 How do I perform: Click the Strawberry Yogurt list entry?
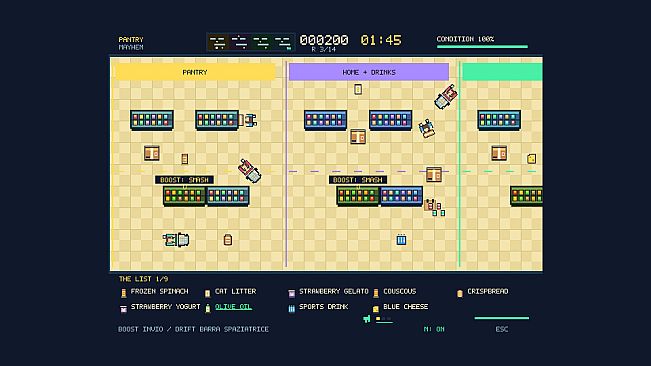click(165, 307)
